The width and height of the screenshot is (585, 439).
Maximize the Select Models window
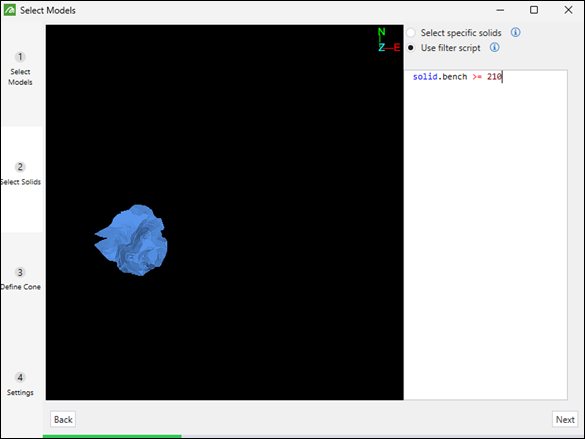(534, 10)
